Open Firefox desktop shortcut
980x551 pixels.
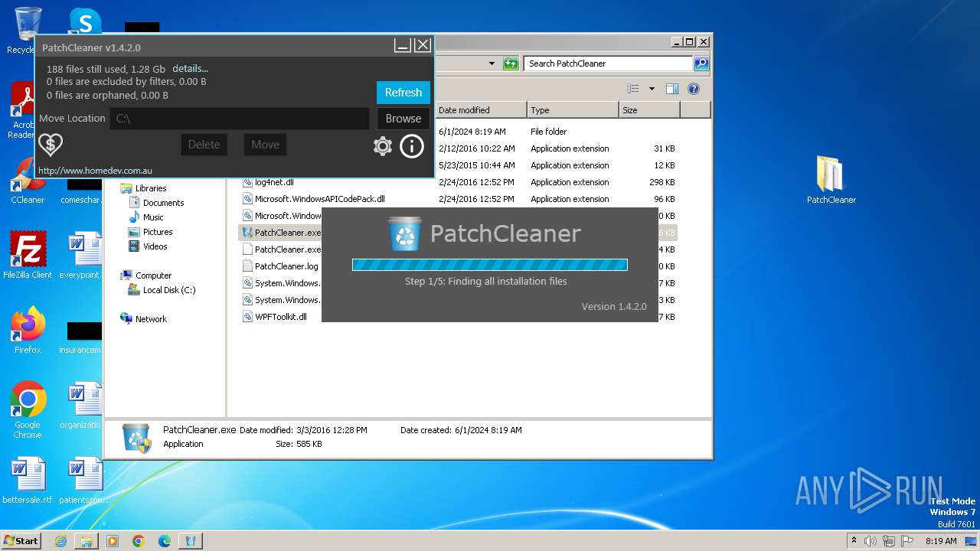28,331
